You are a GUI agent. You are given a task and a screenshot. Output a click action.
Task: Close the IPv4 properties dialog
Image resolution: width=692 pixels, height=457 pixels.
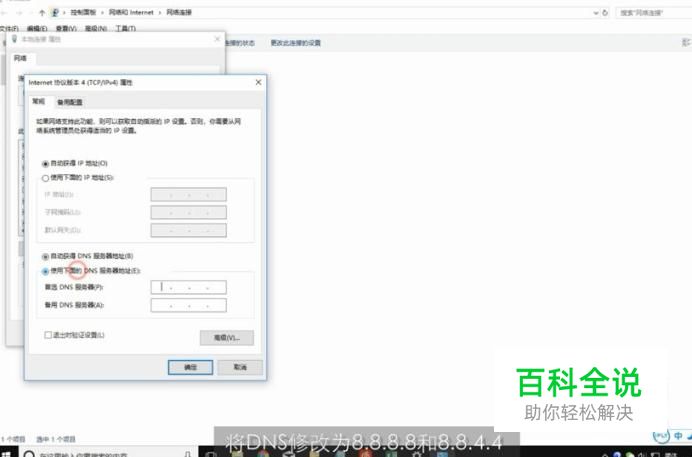(259, 82)
